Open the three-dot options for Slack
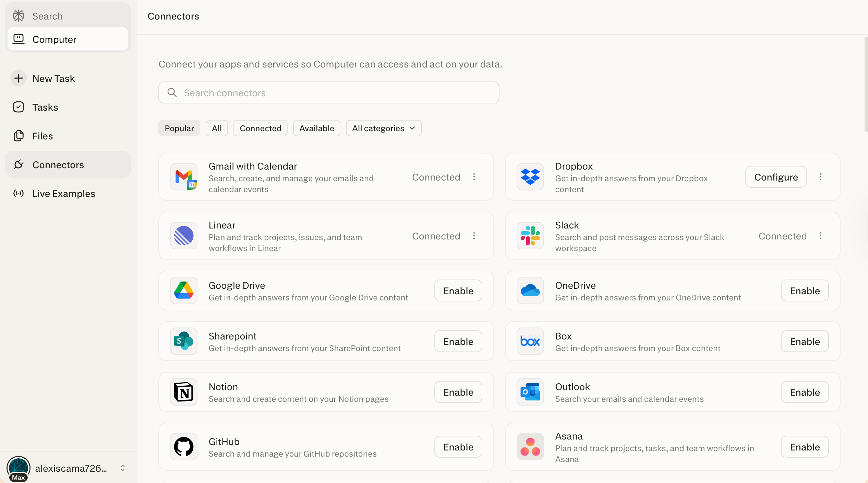The height and width of the screenshot is (483, 868). coord(821,236)
